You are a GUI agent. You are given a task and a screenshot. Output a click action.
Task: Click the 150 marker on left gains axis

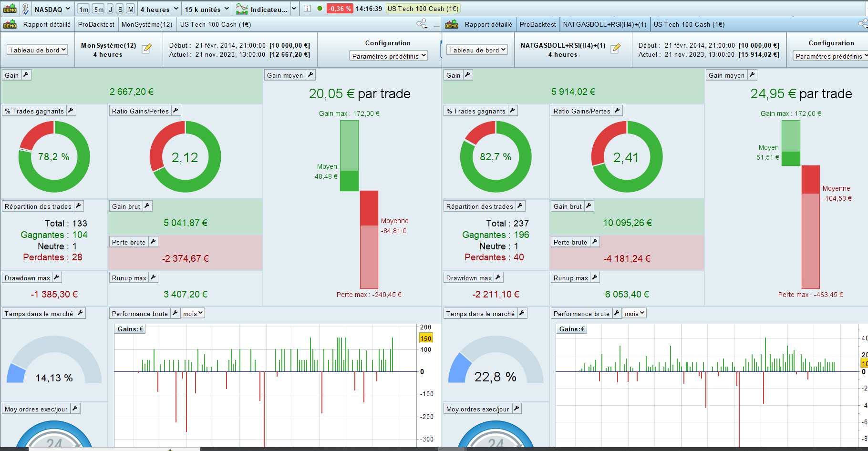(425, 338)
